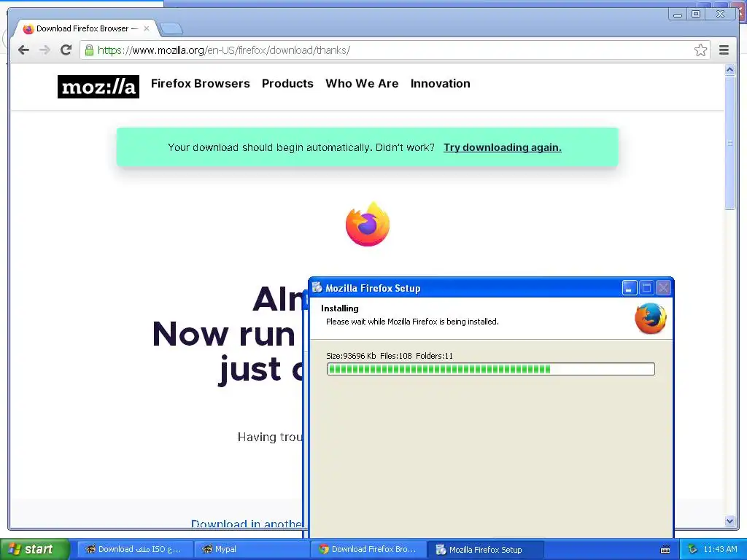Click the 11:43 AM clock
This screenshot has height=560, width=747.
point(720,549)
